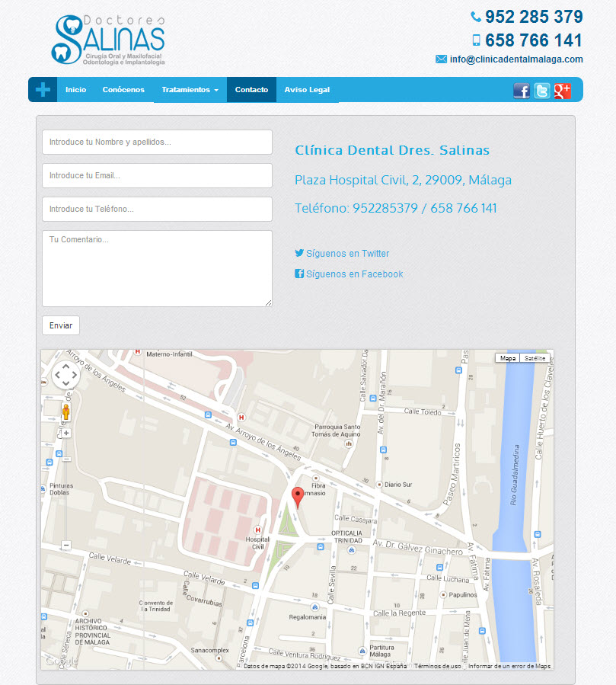Click the red location marker pin
The width and height of the screenshot is (616, 685).
coord(298,497)
